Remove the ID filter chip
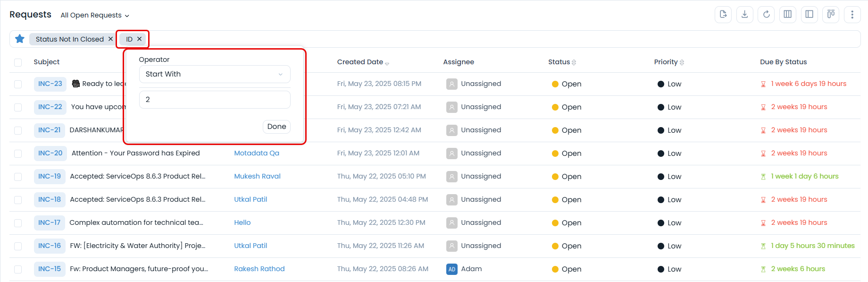The width and height of the screenshot is (868, 282). click(x=139, y=39)
